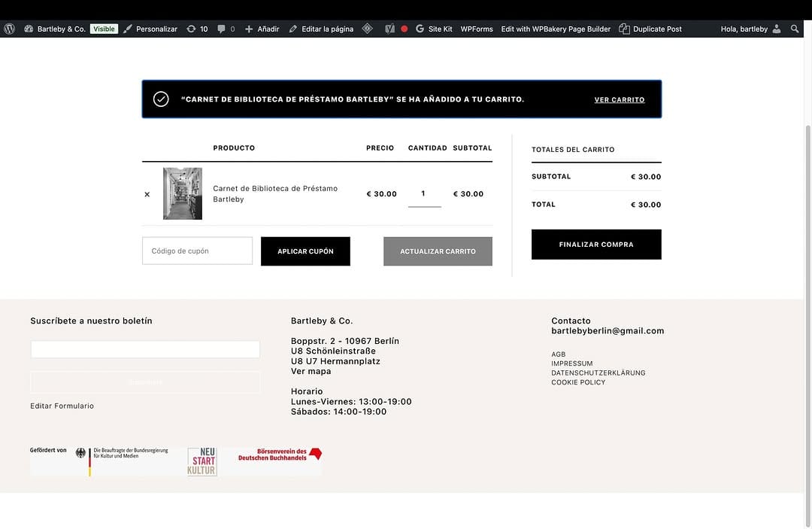Click the Ver carrito link

coord(620,99)
